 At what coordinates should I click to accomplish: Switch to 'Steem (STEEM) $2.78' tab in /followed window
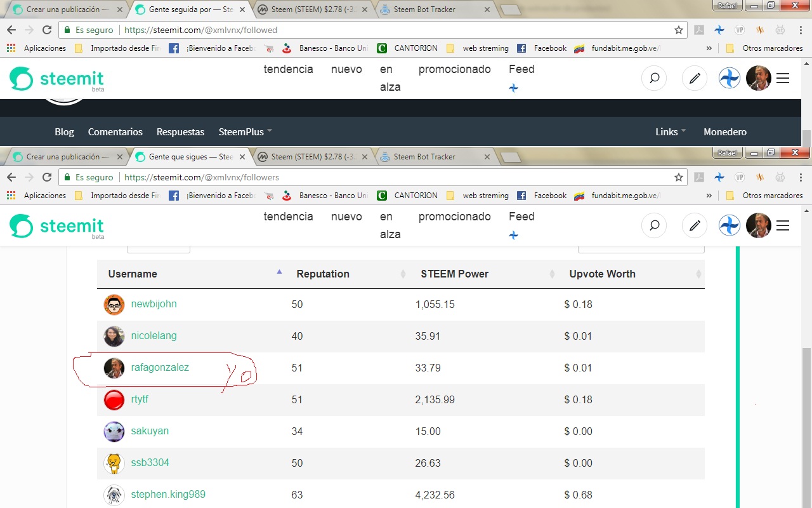[x=314, y=10]
